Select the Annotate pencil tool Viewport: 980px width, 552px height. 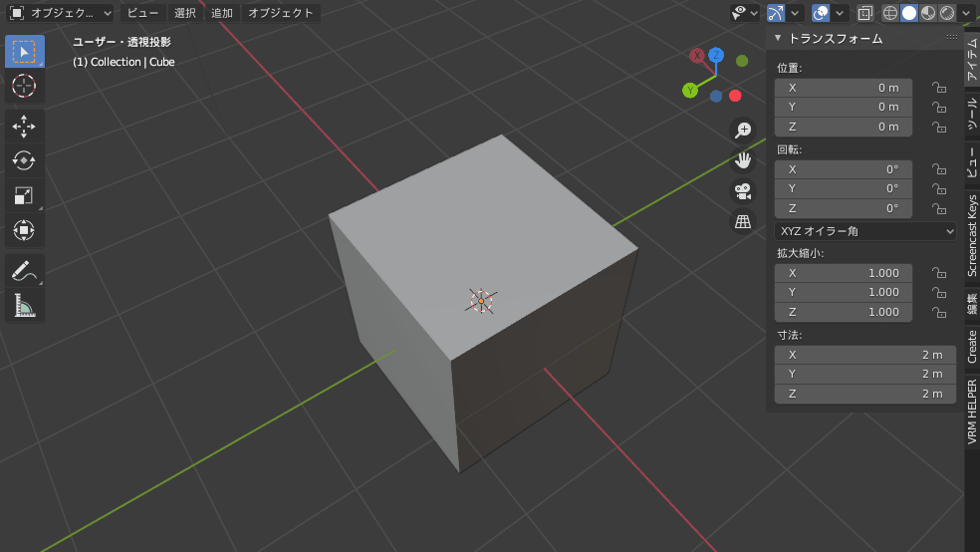pyautogui.click(x=24, y=271)
